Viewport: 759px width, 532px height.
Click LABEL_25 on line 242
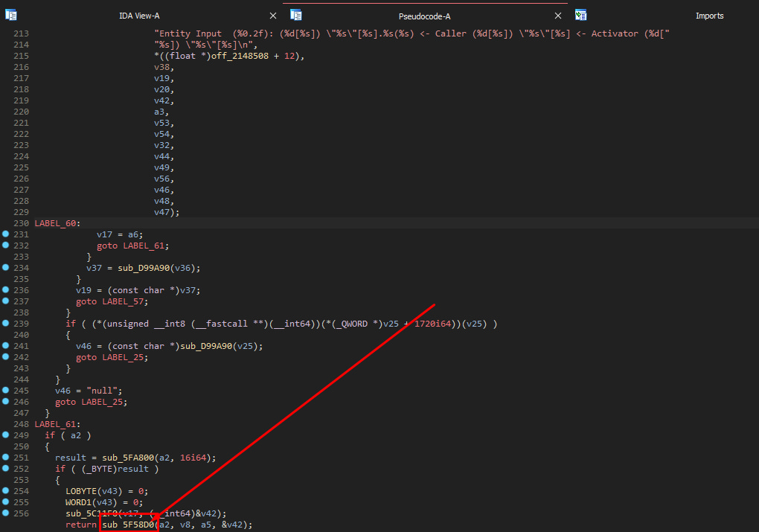pyautogui.click(x=123, y=357)
